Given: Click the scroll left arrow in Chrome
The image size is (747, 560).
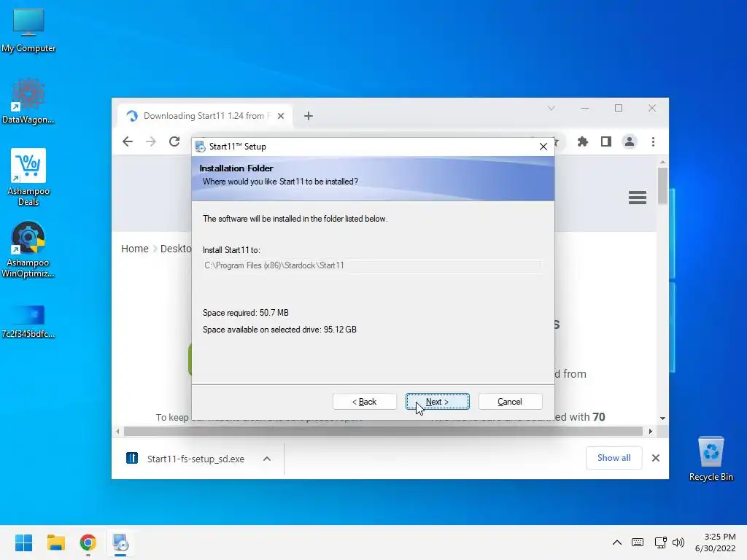Looking at the screenshot, I should tap(117, 432).
